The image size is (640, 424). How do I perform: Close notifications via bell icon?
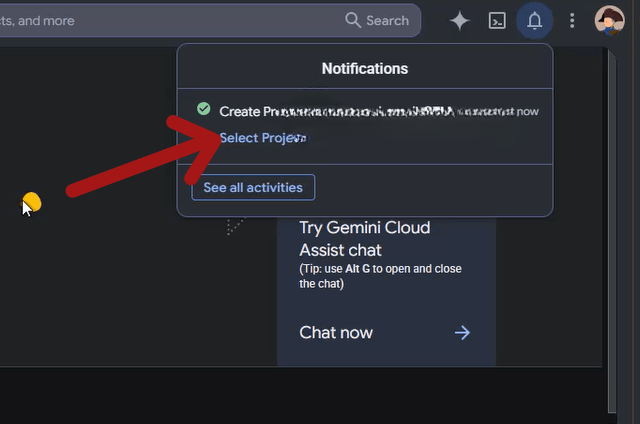[x=534, y=20]
